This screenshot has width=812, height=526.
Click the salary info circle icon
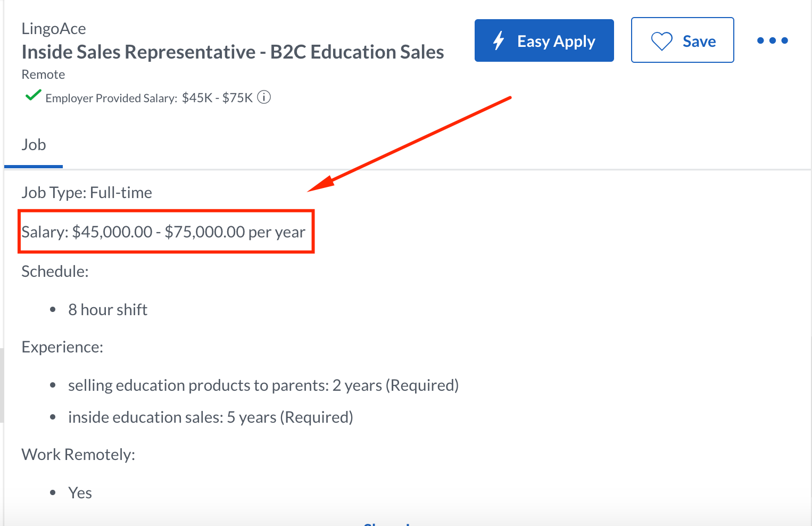[x=264, y=97]
